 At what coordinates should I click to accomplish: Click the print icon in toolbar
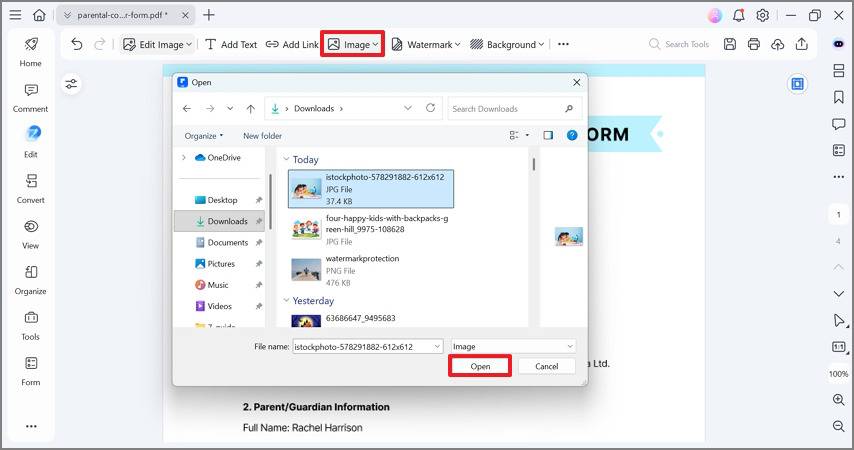[x=754, y=44]
